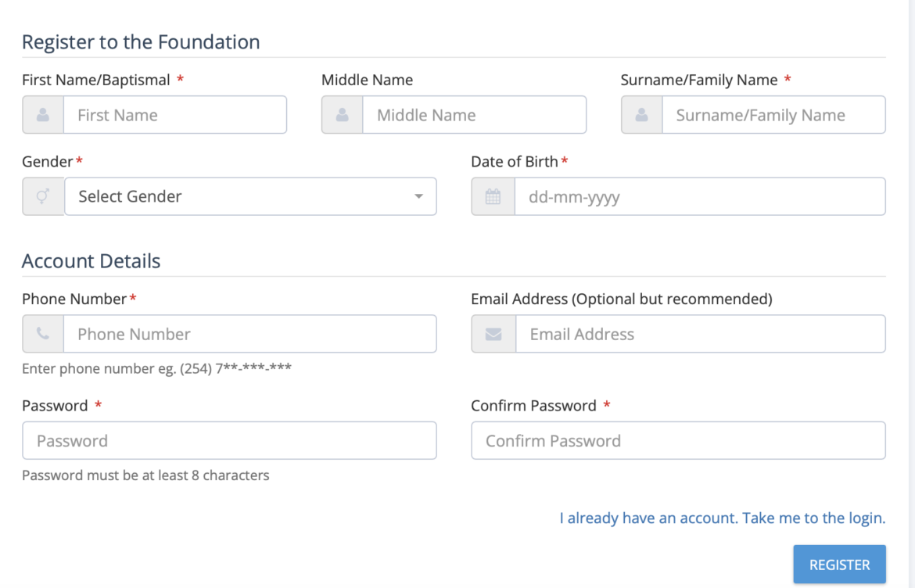This screenshot has width=915, height=588.
Task: Click the person icon beside First Name
Action: click(x=43, y=115)
